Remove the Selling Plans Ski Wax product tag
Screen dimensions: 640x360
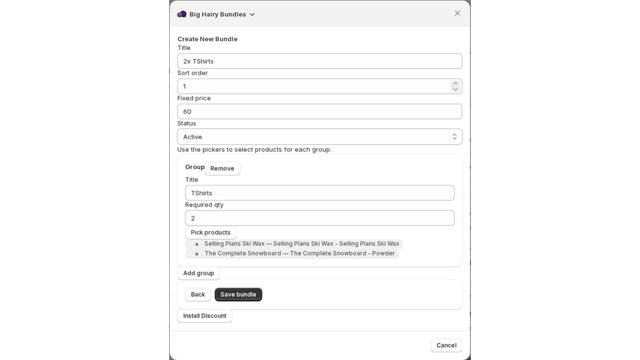click(197, 244)
